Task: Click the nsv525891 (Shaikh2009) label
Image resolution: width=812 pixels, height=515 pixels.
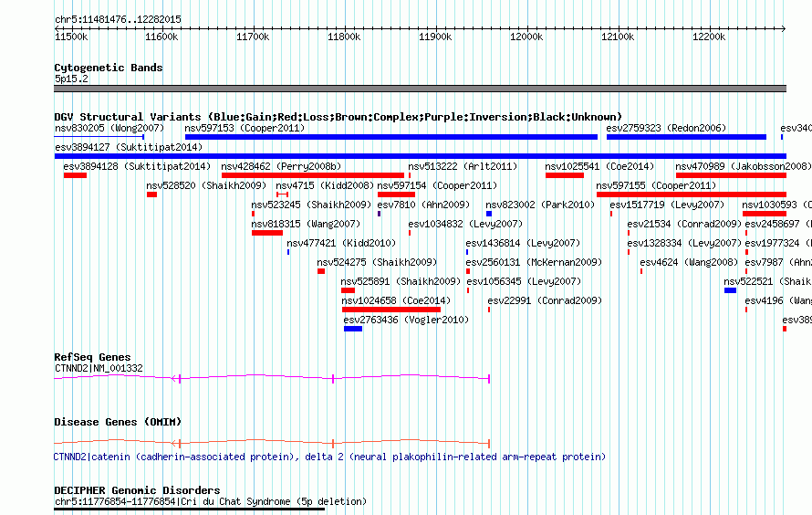Action: (401, 281)
